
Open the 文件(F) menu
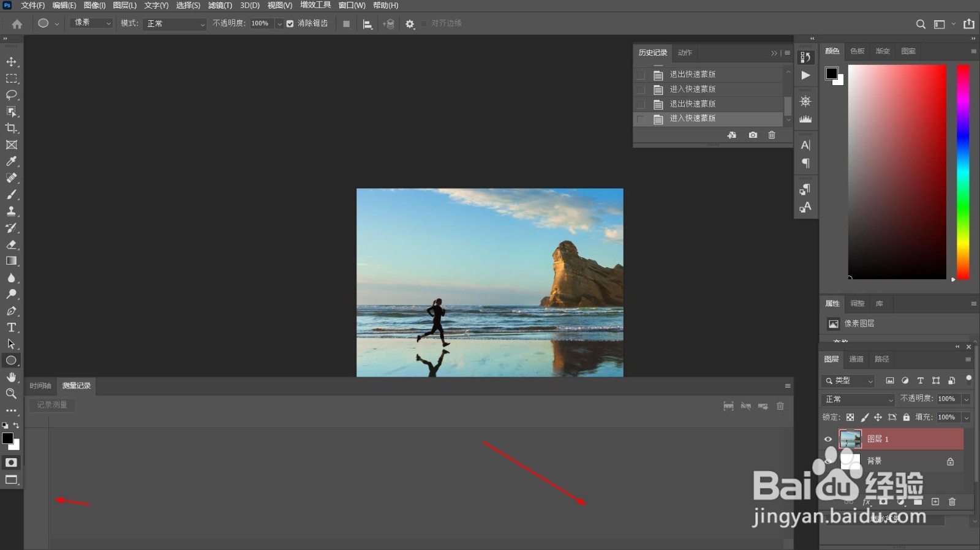[33, 6]
